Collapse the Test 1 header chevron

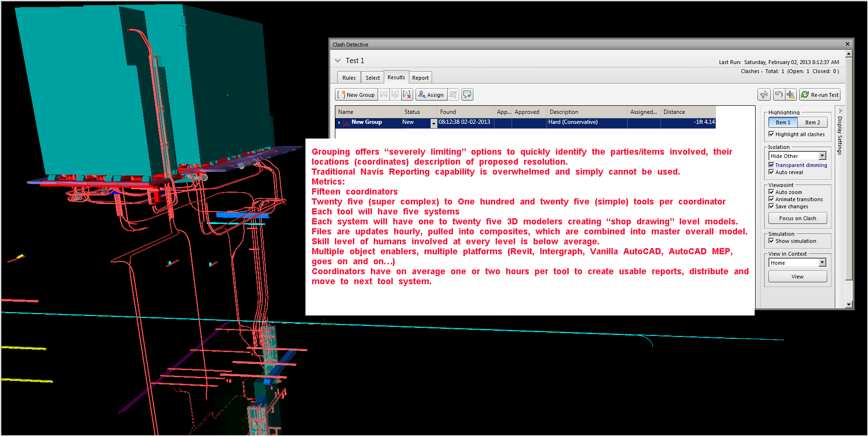click(x=338, y=61)
